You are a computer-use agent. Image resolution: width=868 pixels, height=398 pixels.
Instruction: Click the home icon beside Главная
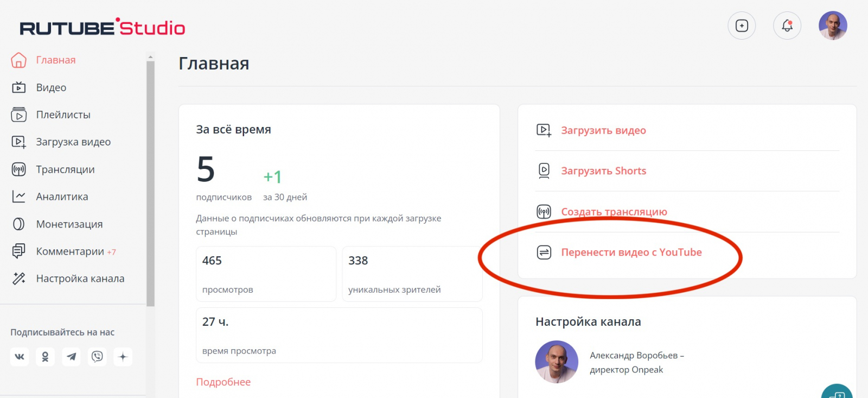(x=18, y=60)
